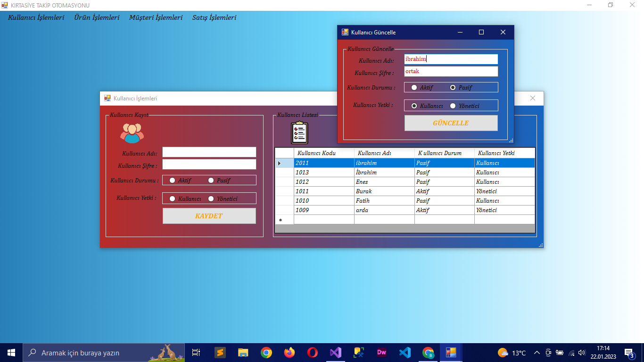The image size is (644, 362).
Task: Select the table cell with code 1011
Action: [324, 191]
